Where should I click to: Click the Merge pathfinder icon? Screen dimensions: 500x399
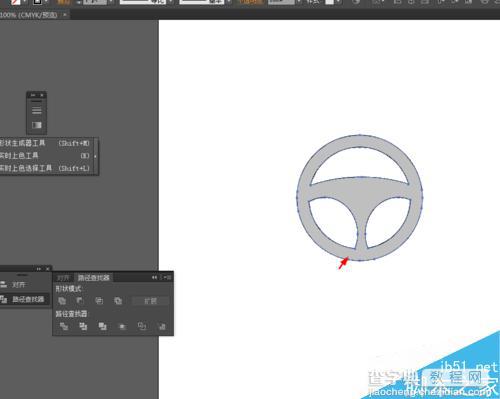(103, 326)
